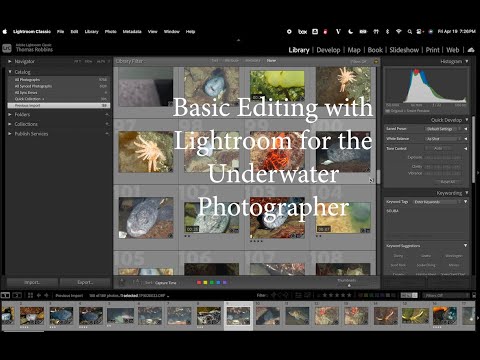Open the Edit menu
The height and width of the screenshot is (360, 480).
[x=74, y=32]
